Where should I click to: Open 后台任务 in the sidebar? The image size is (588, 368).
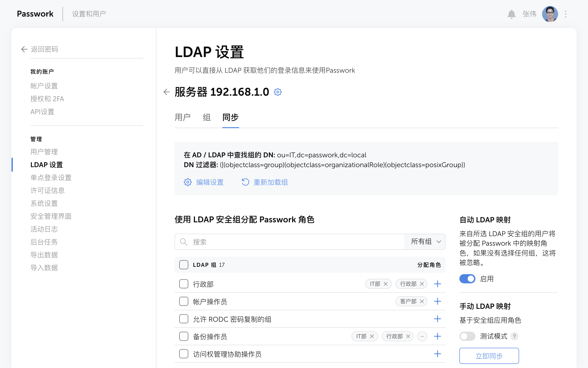click(44, 242)
